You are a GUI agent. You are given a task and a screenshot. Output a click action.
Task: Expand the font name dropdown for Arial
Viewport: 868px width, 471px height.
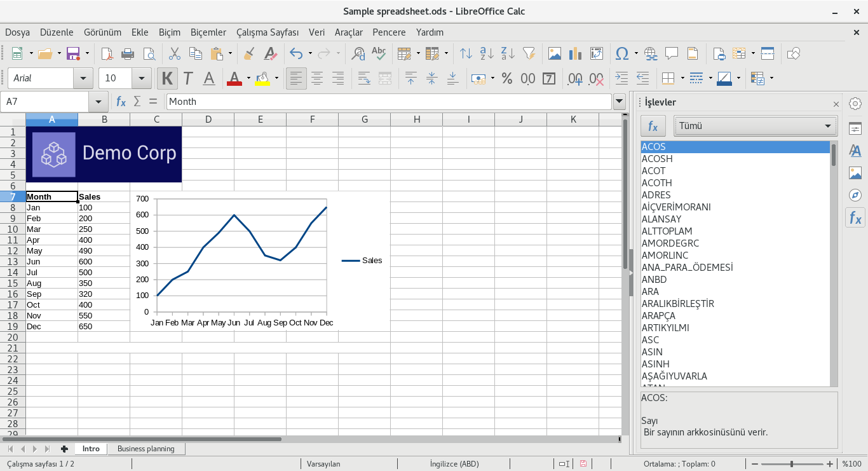[83, 78]
